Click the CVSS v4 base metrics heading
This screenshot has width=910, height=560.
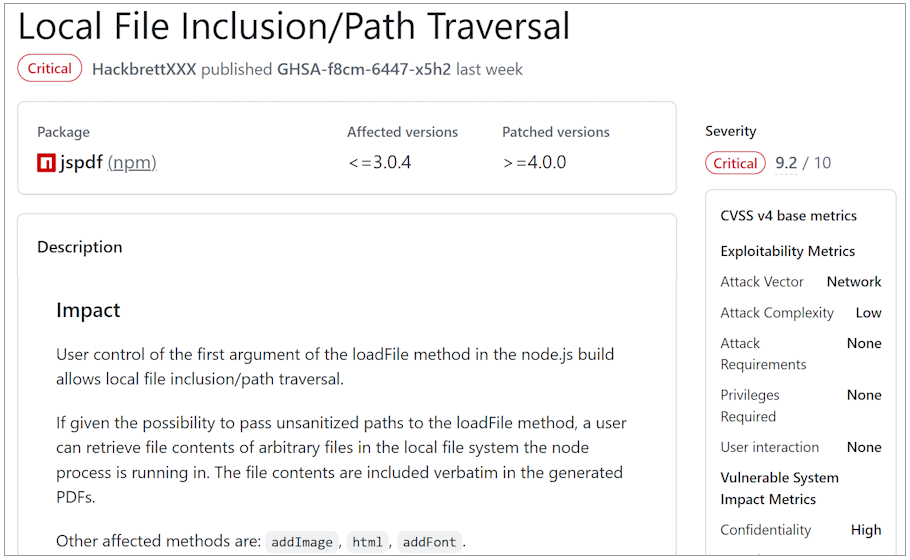pyautogui.click(x=788, y=216)
